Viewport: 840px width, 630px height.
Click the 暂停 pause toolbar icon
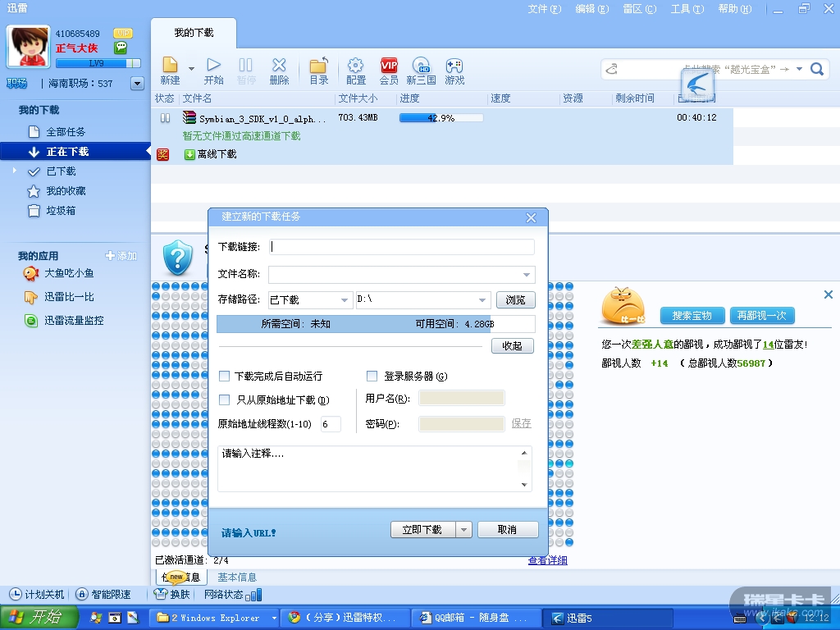(246, 71)
